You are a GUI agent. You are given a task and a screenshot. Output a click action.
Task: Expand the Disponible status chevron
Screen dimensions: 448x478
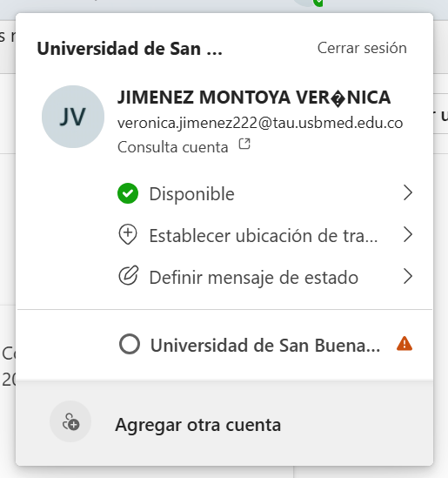(x=408, y=193)
